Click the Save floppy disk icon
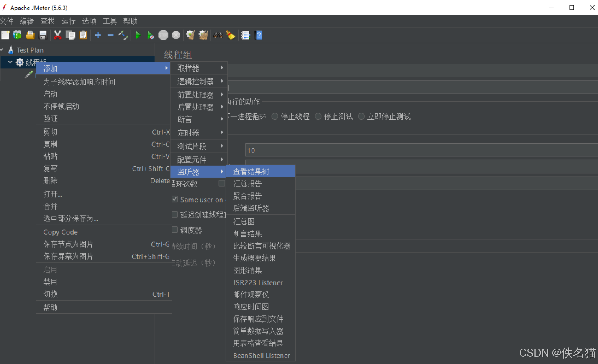Viewport: 598px width, 364px height. coord(43,35)
